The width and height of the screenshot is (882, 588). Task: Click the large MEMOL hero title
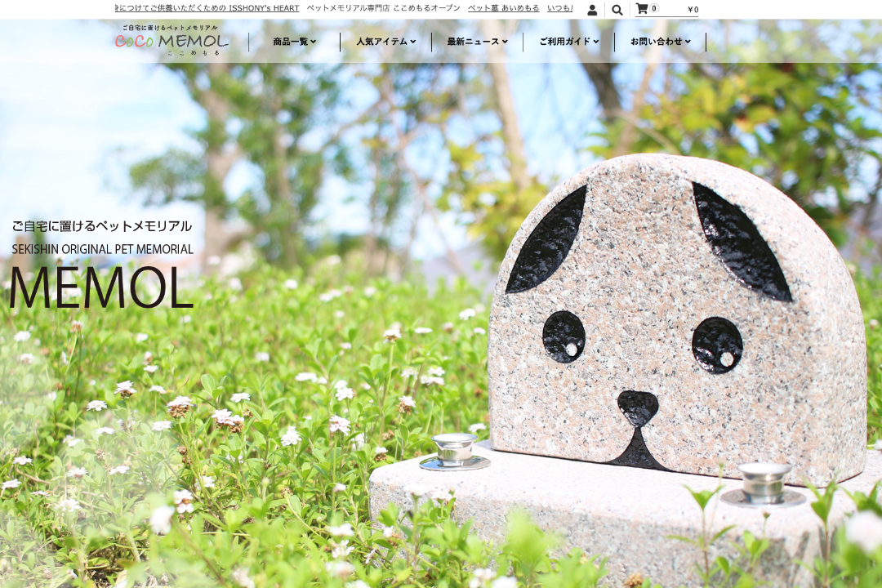point(101,287)
